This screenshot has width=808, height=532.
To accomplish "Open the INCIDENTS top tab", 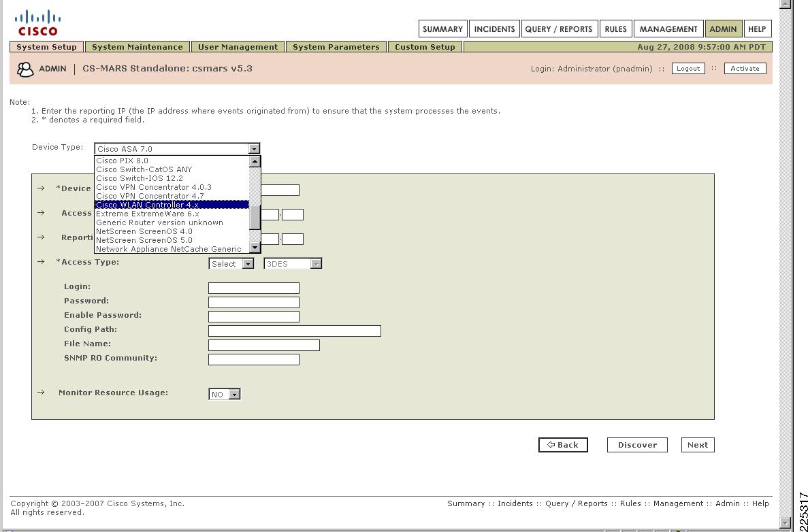I will (x=494, y=29).
